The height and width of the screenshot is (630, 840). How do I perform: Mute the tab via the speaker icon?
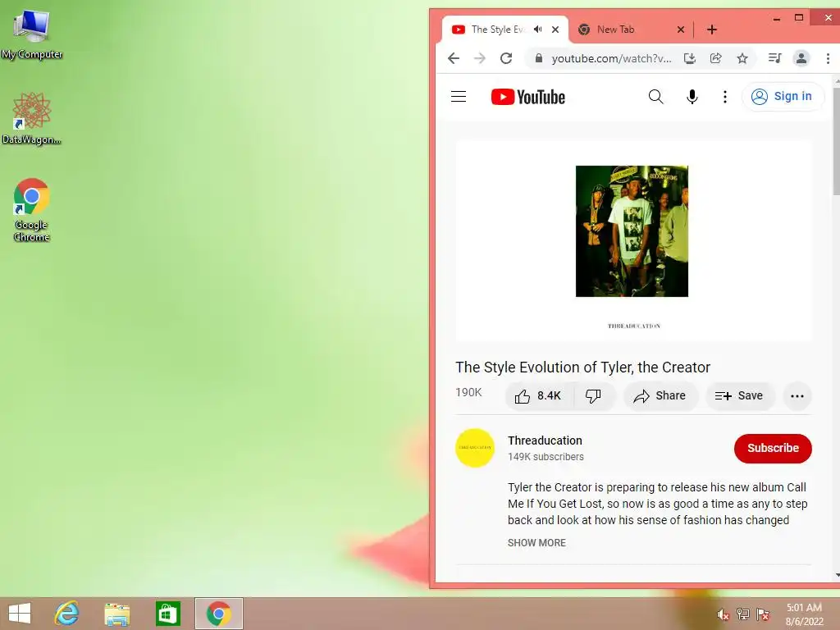[538, 30]
